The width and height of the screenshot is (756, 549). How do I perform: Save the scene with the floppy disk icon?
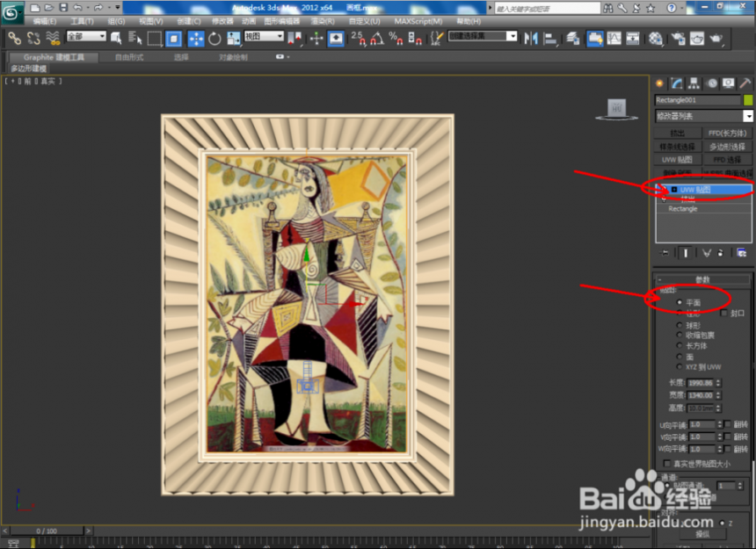[x=63, y=7]
